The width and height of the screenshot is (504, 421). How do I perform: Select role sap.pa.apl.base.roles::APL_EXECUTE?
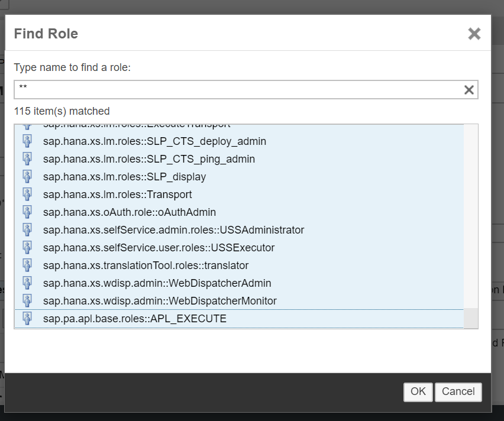coord(239,319)
